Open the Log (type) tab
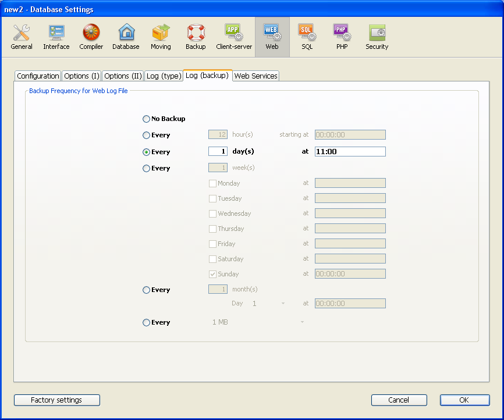This screenshot has width=504, height=420. [164, 76]
